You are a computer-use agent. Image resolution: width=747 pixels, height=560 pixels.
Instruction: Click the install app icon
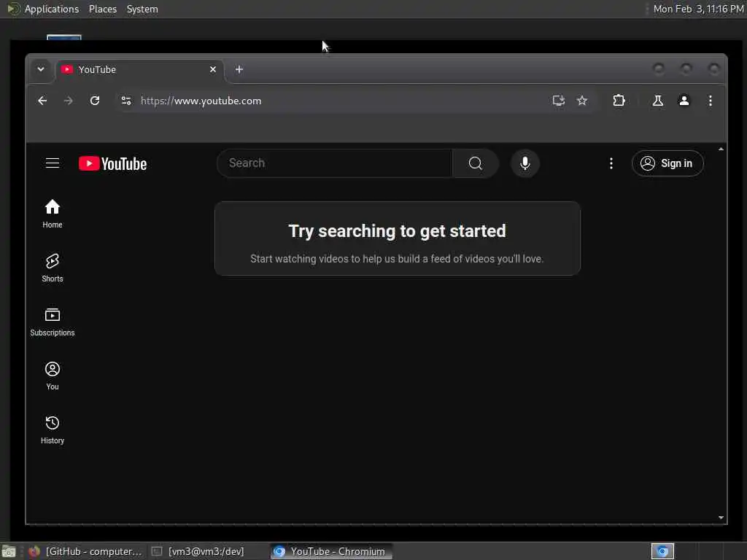(x=558, y=101)
